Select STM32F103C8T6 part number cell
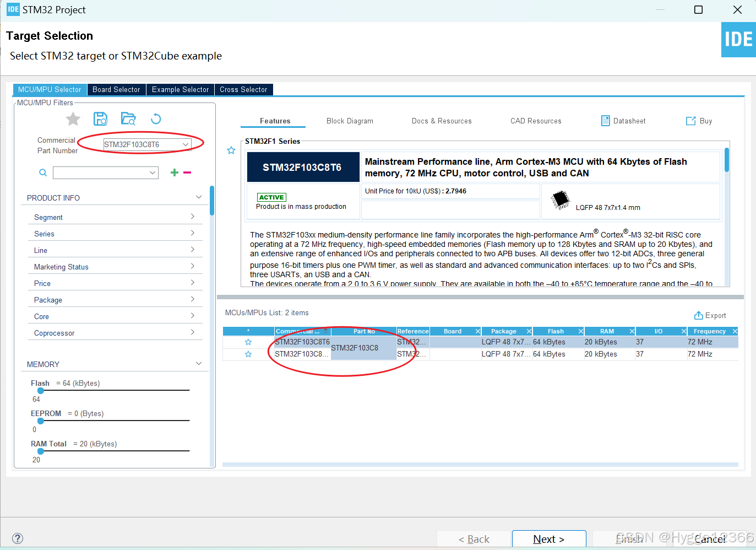 (x=302, y=342)
